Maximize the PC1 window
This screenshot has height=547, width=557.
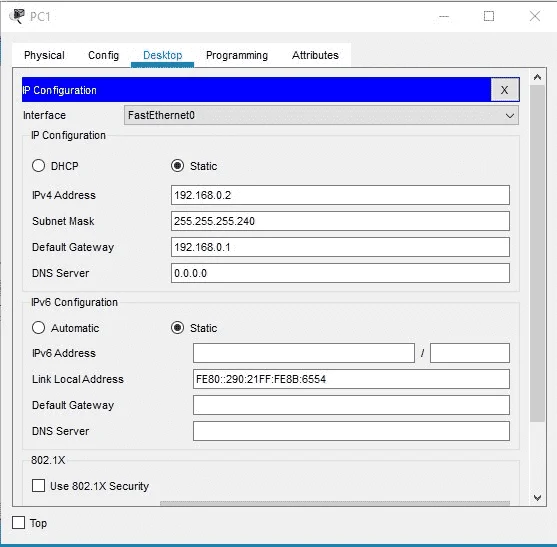coord(489,16)
